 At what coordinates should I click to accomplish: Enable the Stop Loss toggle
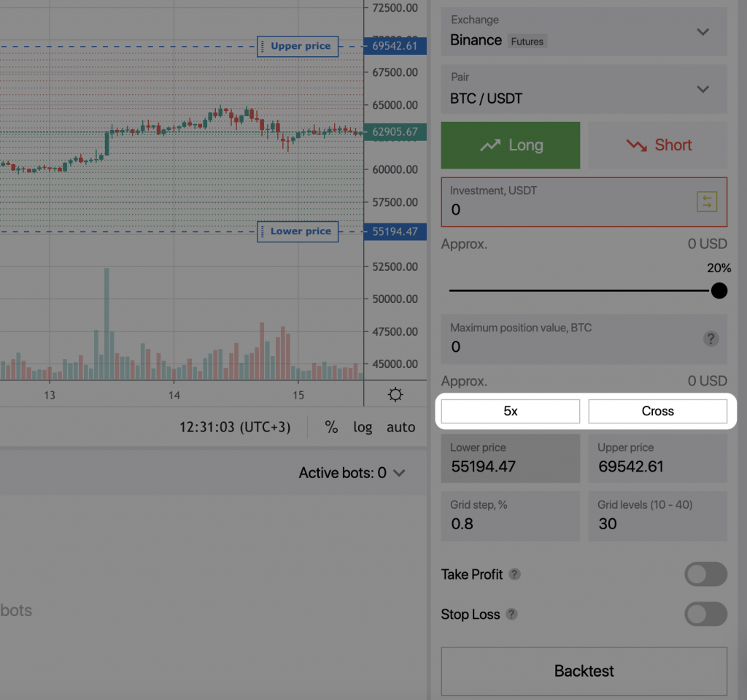[705, 614]
